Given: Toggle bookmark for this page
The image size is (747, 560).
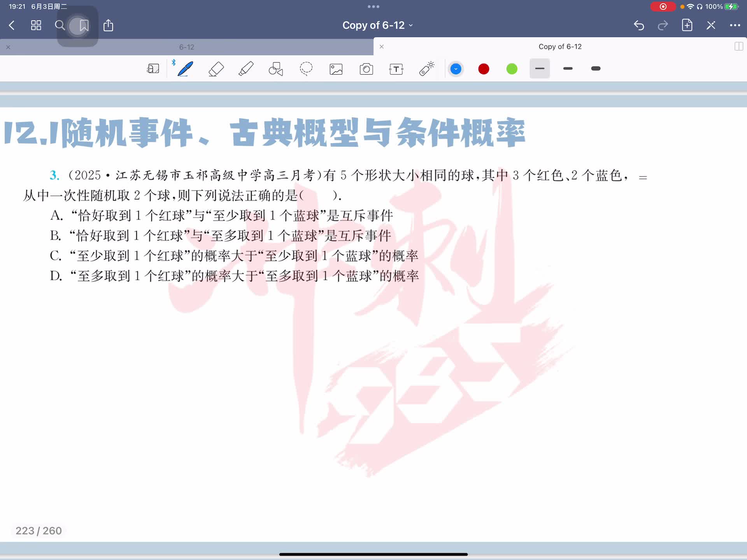Looking at the screenshot, I should [84, 26].
